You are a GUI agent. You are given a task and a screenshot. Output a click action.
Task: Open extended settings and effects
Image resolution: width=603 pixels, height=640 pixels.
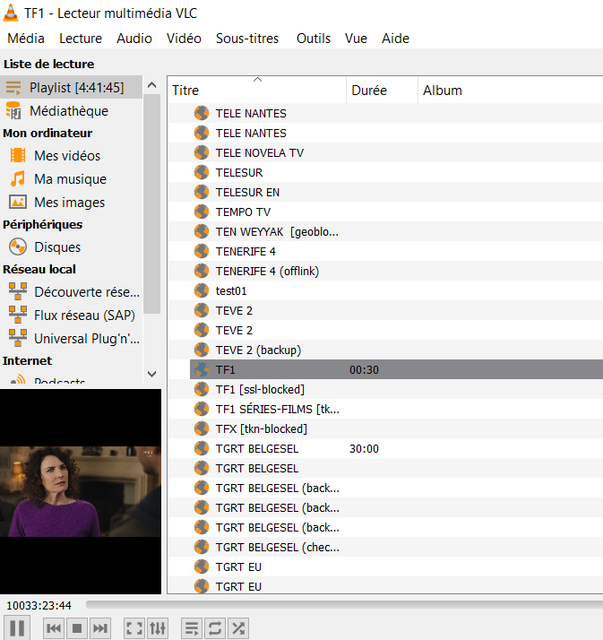tap(158, 628)
